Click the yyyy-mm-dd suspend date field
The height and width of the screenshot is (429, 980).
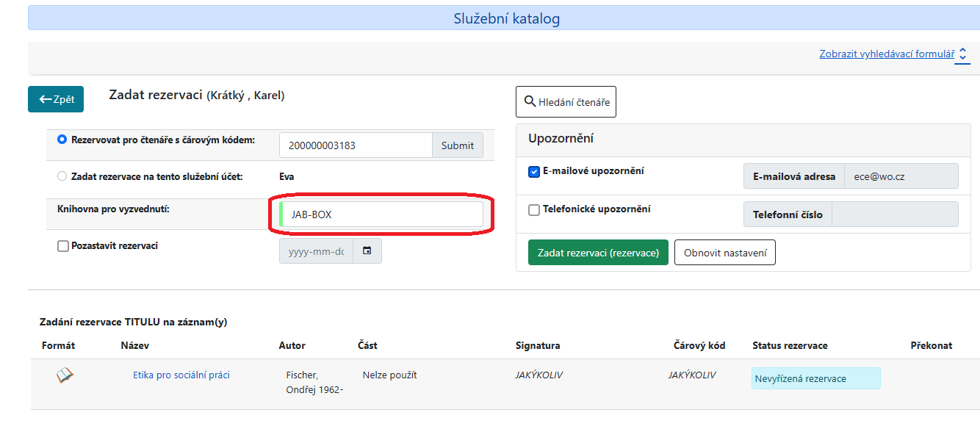pos(316,251)
